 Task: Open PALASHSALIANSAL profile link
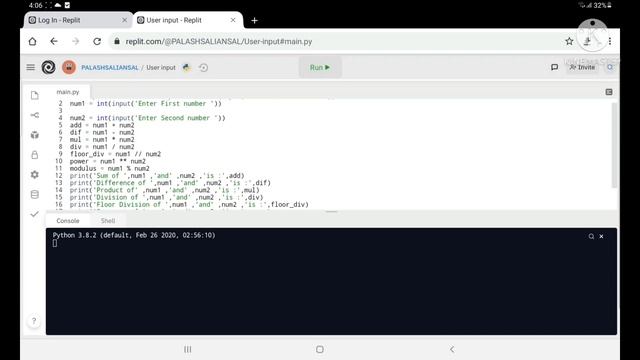110,68
